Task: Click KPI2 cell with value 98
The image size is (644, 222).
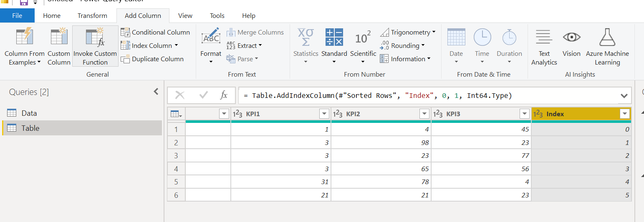Action: pyautogui.click(x=381, y=142)
